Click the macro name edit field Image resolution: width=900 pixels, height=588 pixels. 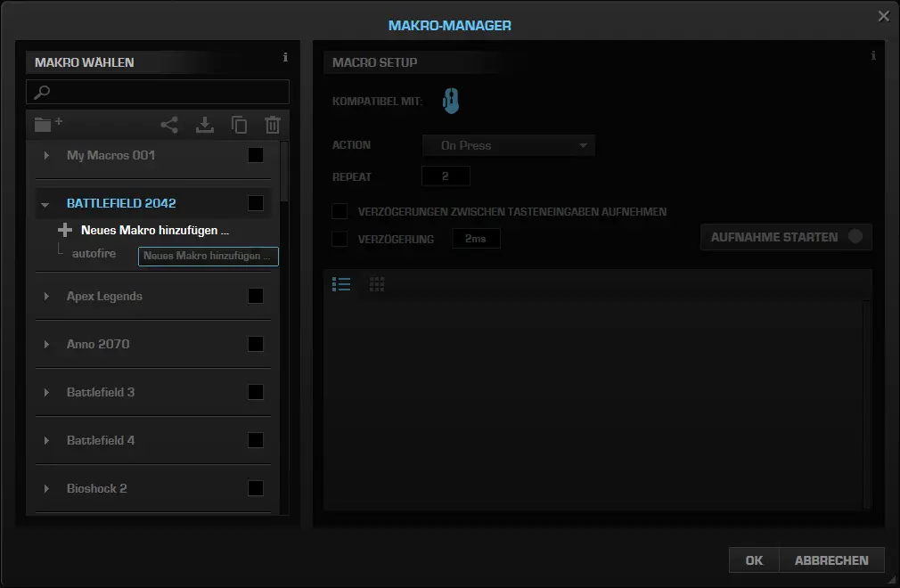click(209, 257)
